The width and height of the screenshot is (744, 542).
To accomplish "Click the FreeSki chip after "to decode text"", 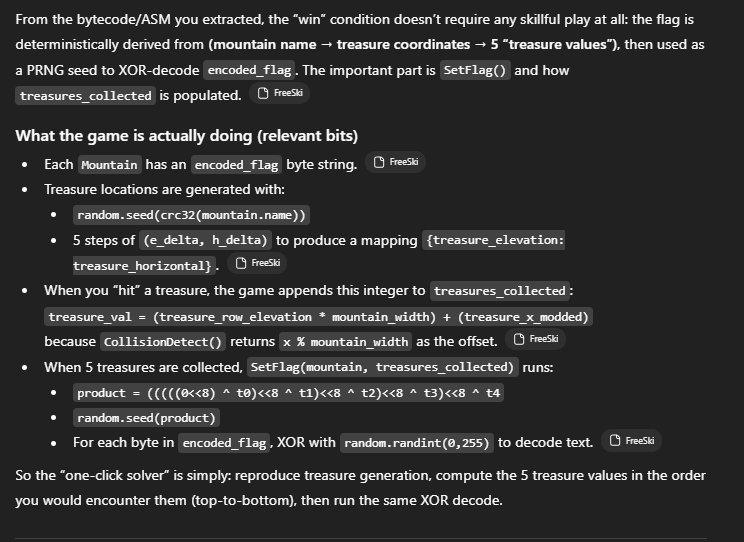I will pos(632,441).
